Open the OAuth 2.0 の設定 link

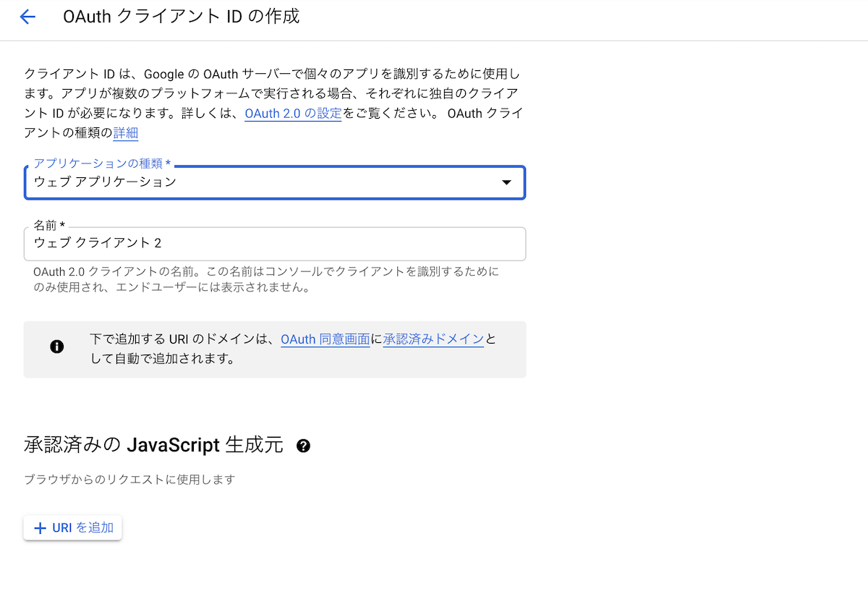293,114
